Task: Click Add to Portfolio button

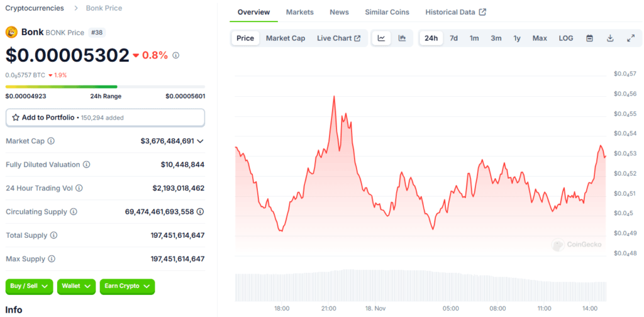Action: (x=105, y=118)
